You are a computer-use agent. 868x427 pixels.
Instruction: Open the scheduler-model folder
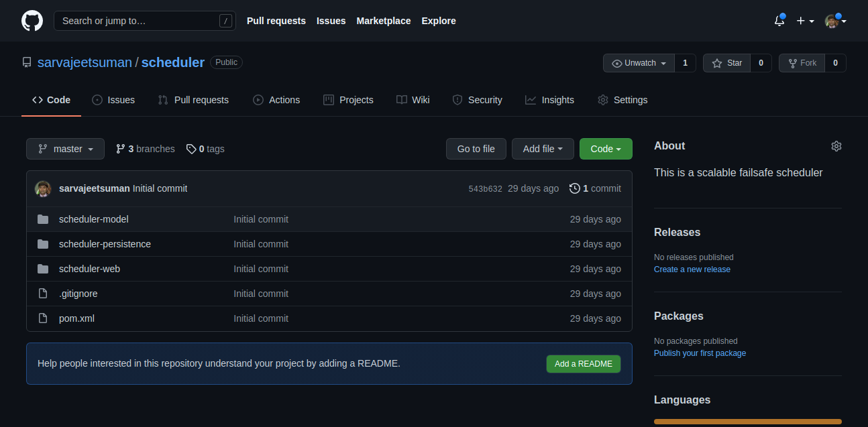(93, 219)
